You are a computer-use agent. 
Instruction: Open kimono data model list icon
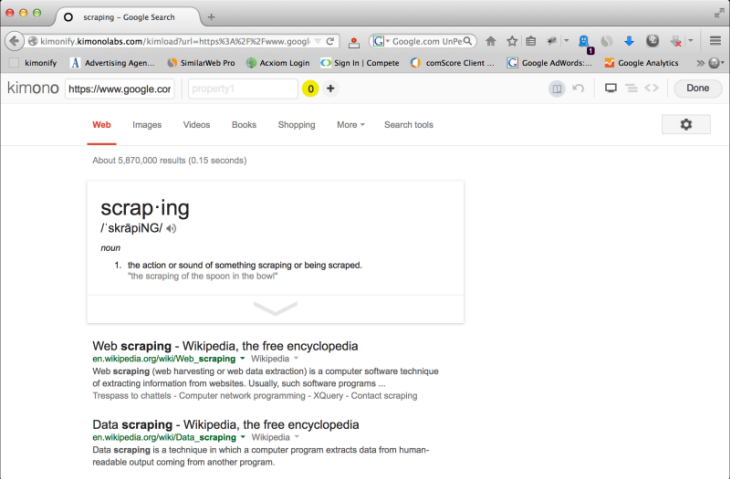click(631, 89)
